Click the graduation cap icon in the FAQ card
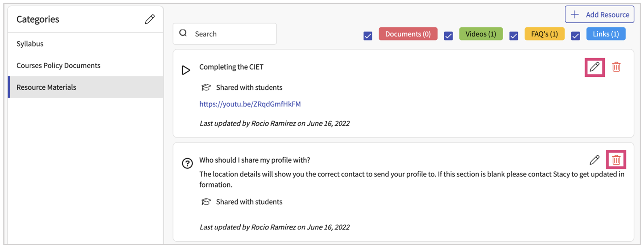Image resolution: width=644 pixels, height=247 pixels. (206, 201)
